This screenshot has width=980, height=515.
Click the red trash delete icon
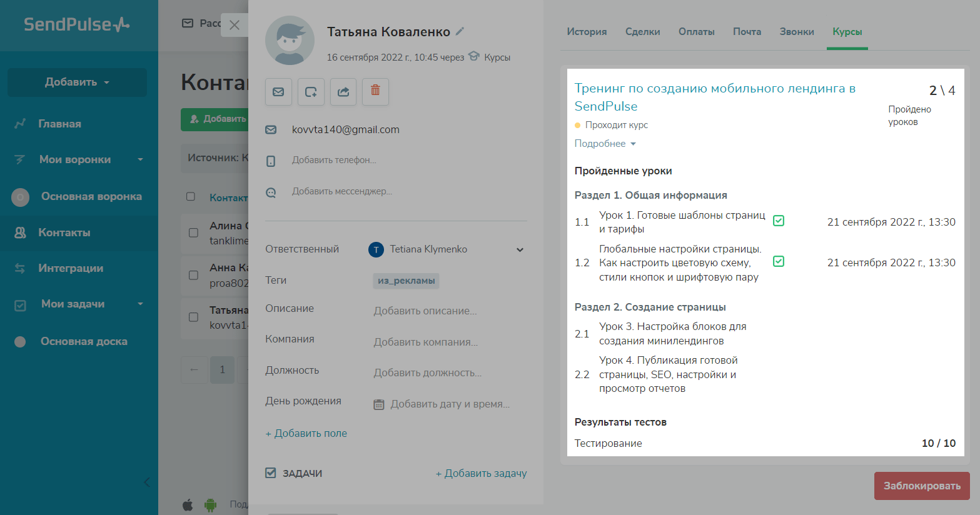point(375,91)
